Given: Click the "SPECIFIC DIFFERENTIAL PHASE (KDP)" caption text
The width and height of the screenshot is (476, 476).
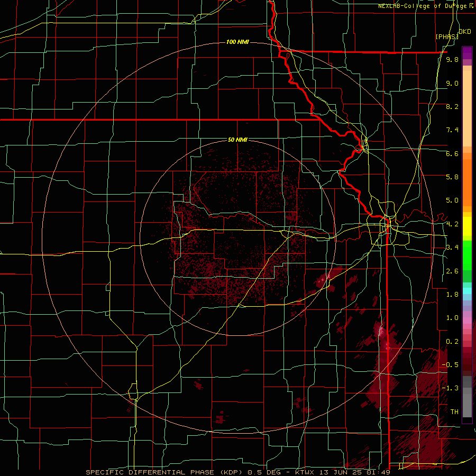Looking at the screenshot, I should pyautogui.click(x=166, y=472).
